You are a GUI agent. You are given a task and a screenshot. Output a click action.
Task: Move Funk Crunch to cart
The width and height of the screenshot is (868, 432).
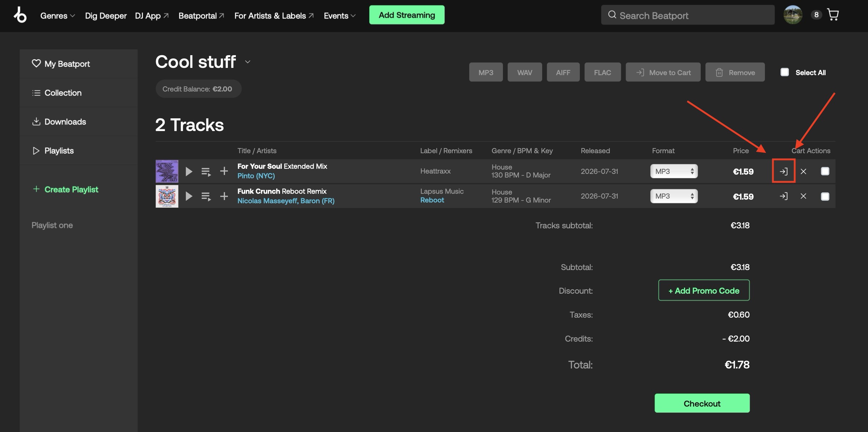tap(783, 196)
